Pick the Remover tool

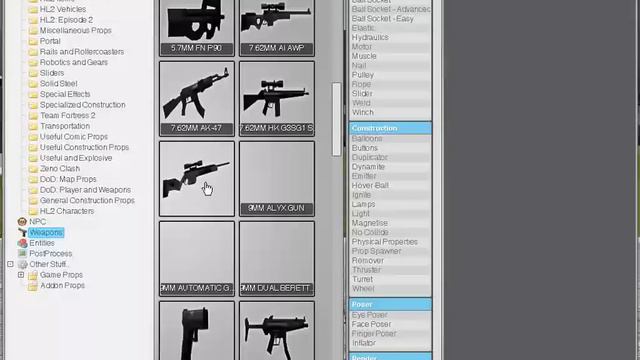pos(368,260)
